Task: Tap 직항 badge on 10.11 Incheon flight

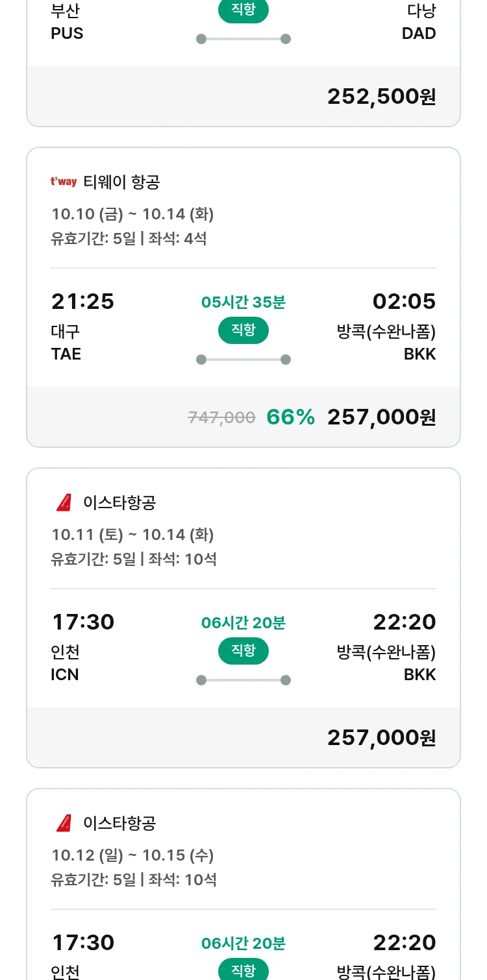Action: pos(243,651)
